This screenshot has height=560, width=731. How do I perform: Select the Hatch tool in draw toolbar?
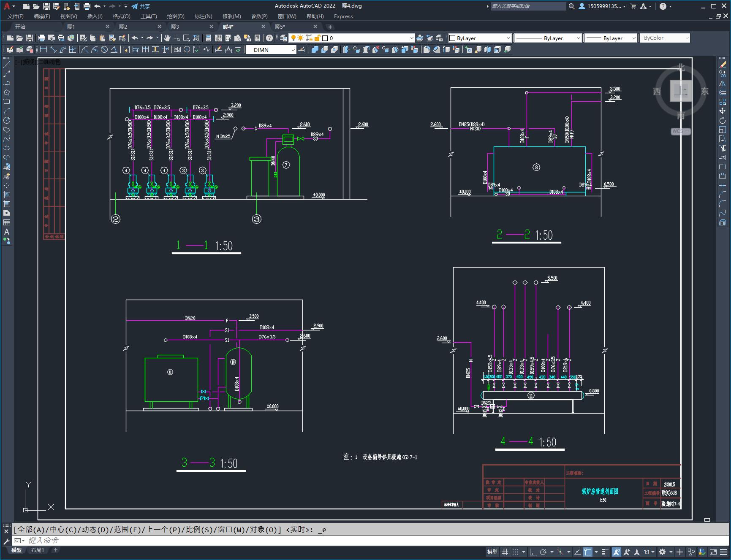[7, 195]
